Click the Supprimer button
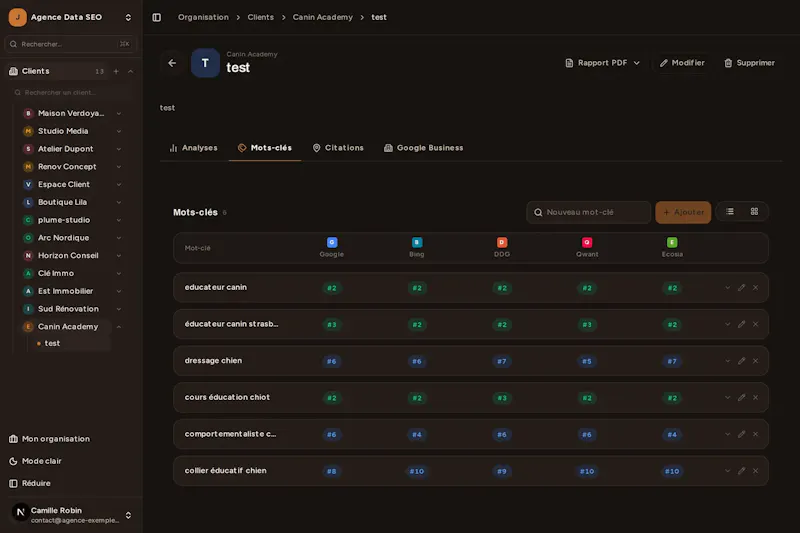 749,63
